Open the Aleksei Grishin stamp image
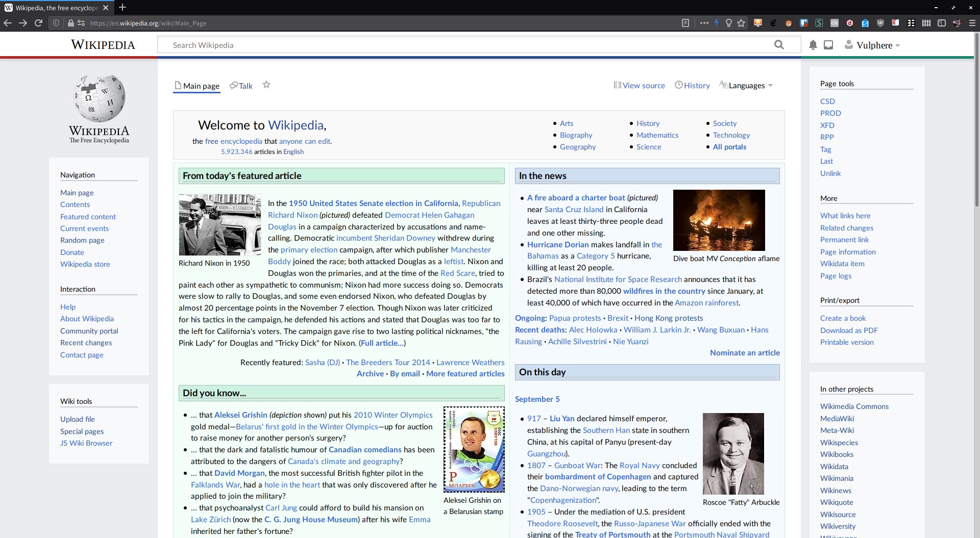The width and height of the screenshot is (980, 538). pos(474,449)
